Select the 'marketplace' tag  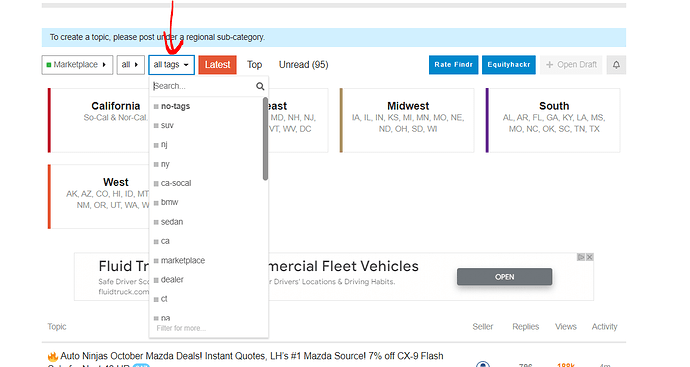[209, 261]
